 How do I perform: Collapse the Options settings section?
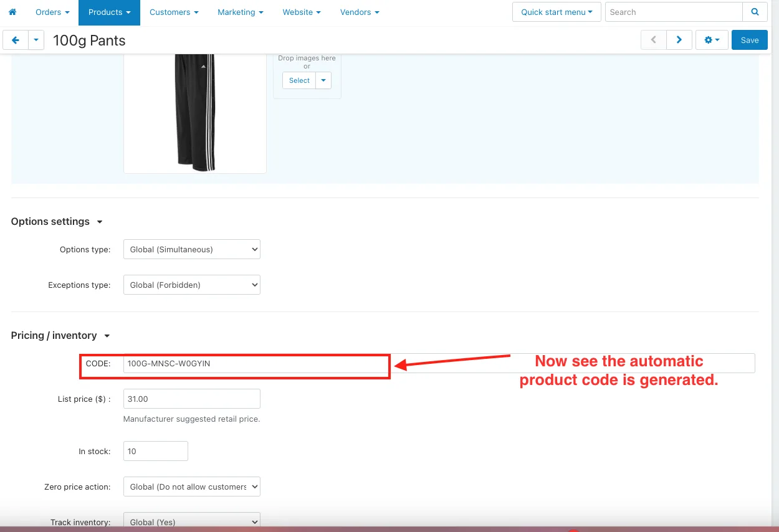57,222
